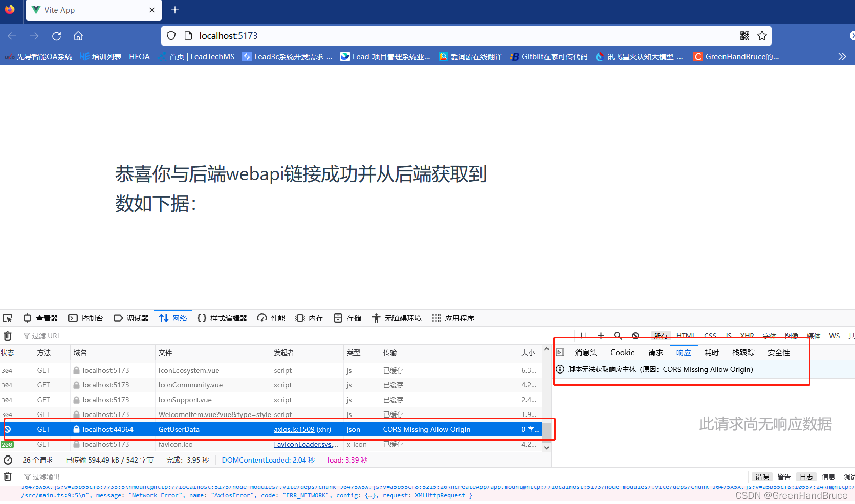Toggle the JS request type filter
Viewport: 855px width, 504px height.
click(x=729, y=336)
